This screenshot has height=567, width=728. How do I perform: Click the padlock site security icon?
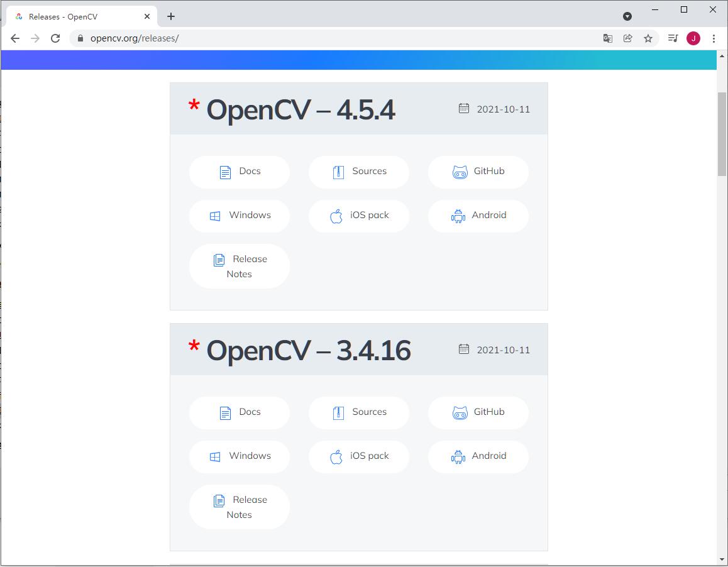80,38
